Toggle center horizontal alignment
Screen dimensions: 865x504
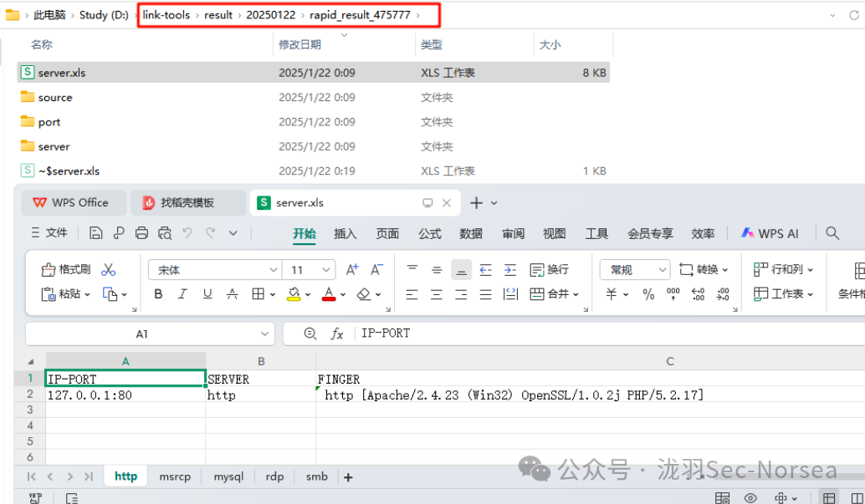point(436,294)
